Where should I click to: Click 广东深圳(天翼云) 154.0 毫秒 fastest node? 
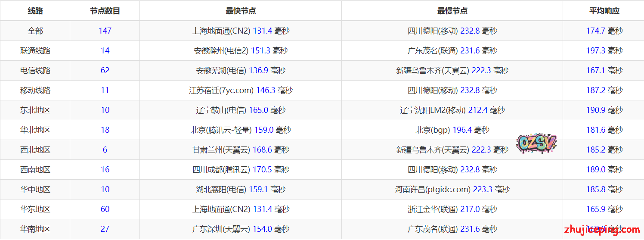(x=241, y=229)
